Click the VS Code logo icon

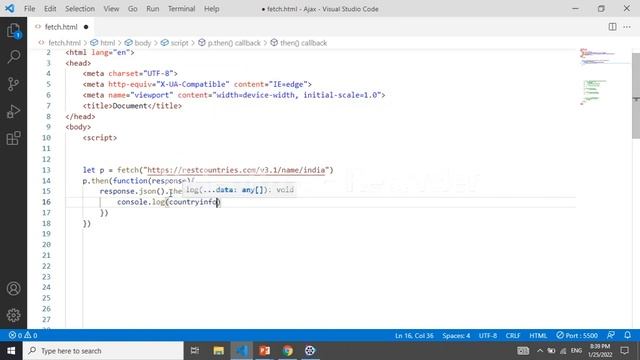click(10, 8)
